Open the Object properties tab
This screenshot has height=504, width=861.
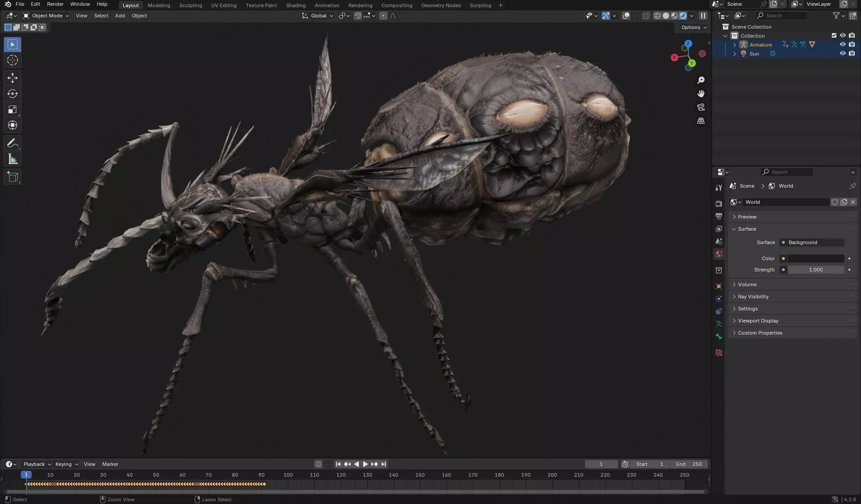719,286
